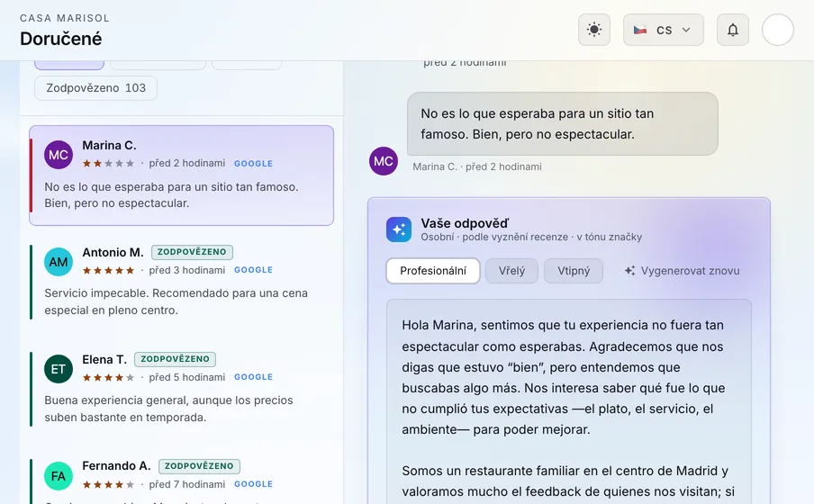Click ZODPOVĚZENO badge next to Fernando A.
Viewport: 814px width, 504px height.
pyautogui.click(x=199, y=466)
